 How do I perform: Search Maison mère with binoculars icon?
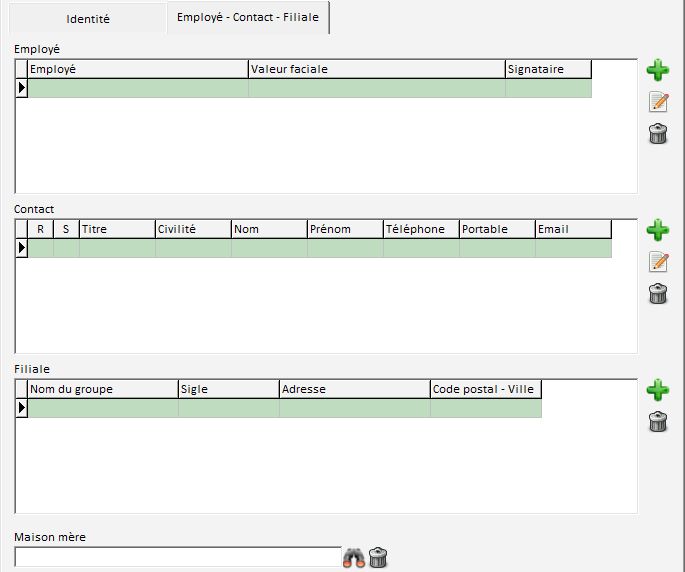coord(354,558)
